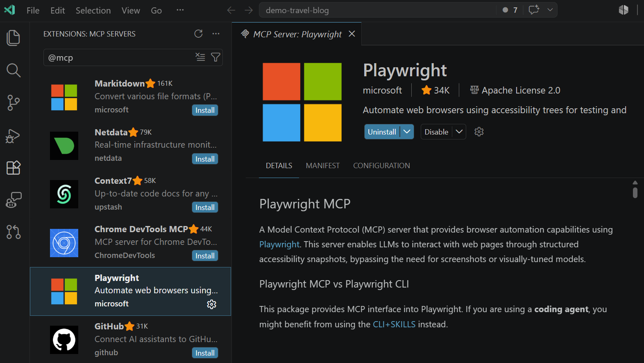Click the scrollbar up arrow in details
The image size is (644, 363).
click(x=635, y=183)
